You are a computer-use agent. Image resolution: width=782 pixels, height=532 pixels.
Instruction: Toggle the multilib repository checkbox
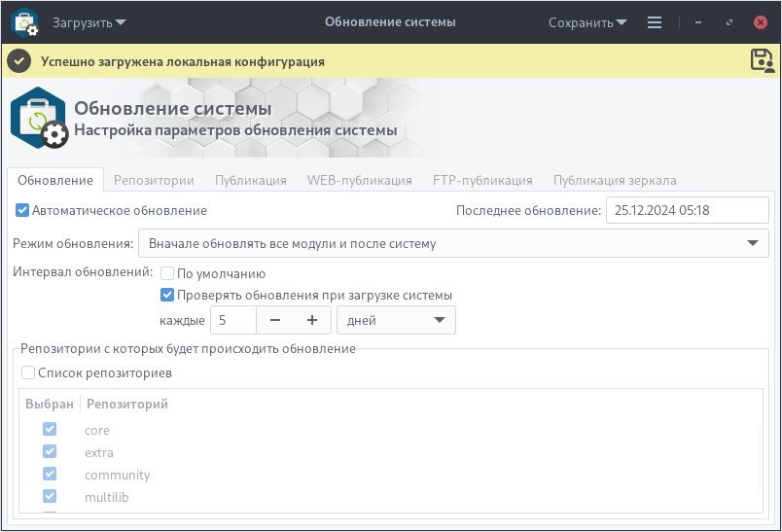50,496
